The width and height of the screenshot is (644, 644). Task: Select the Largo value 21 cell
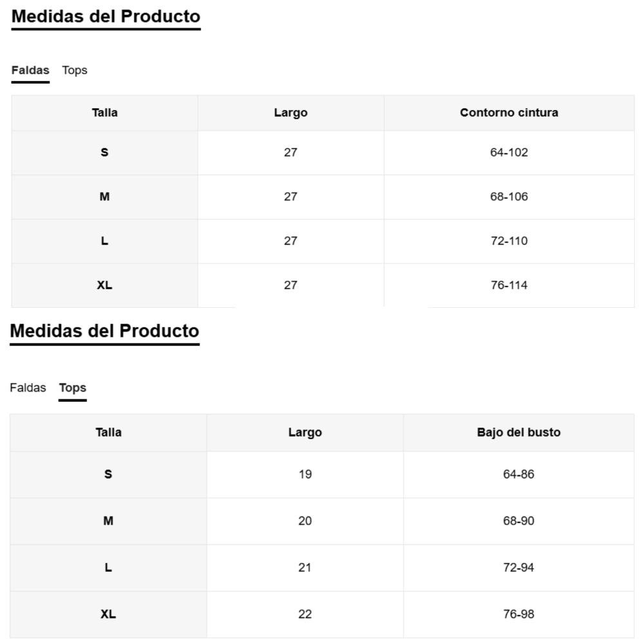tap(305, 567)
